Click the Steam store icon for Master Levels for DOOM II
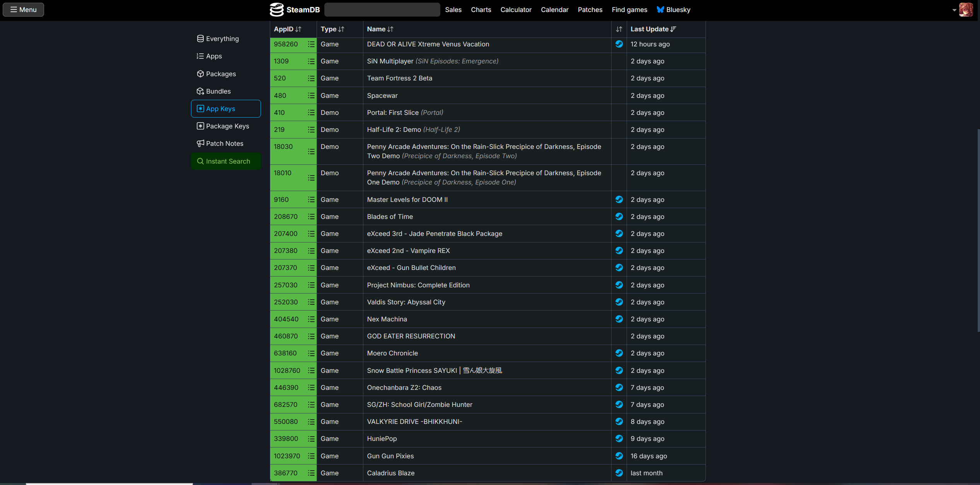Screen dimensions: 980x485 619,200
